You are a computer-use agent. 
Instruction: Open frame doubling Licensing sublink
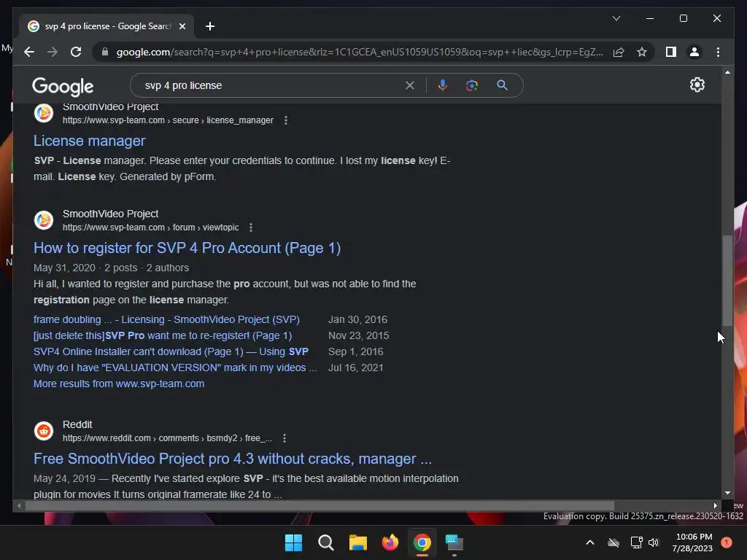[167, 319]
